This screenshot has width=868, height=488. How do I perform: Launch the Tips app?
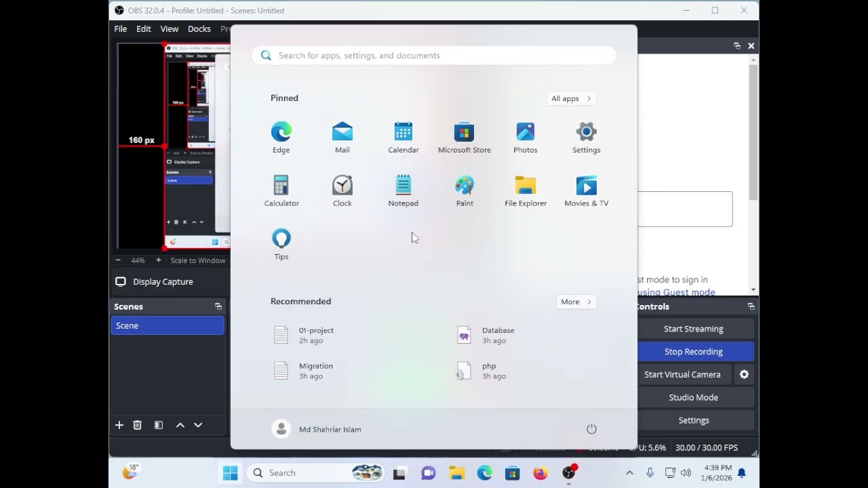point(281,245)
